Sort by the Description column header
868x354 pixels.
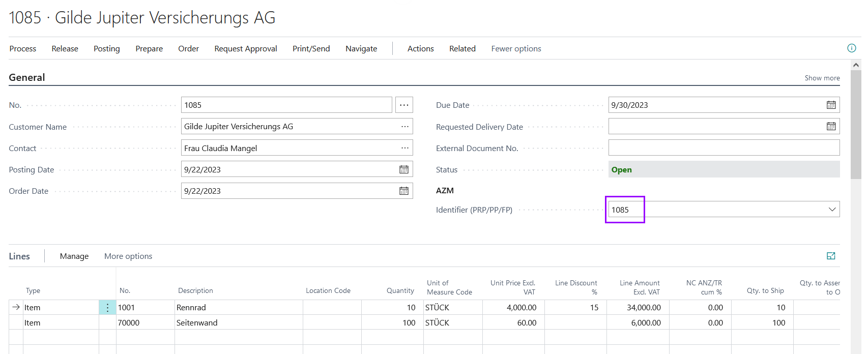195,290
